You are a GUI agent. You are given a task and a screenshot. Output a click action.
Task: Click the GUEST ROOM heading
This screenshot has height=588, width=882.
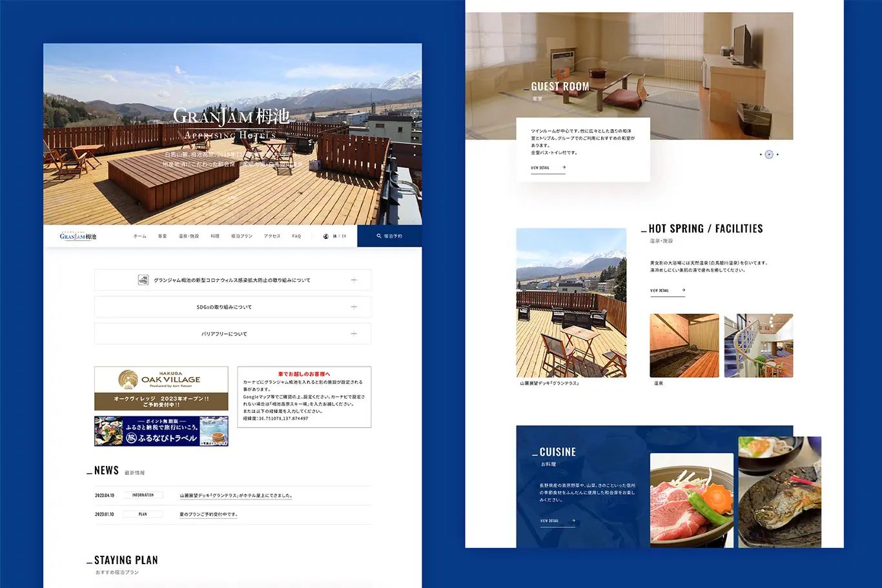[560, 86]
